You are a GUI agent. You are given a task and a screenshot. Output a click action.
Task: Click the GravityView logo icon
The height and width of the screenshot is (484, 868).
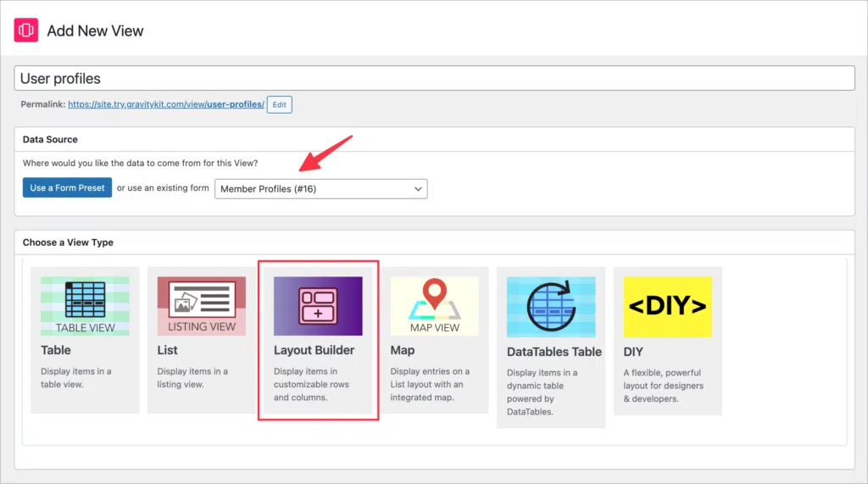pyautogui.click(x=26, y=31)
